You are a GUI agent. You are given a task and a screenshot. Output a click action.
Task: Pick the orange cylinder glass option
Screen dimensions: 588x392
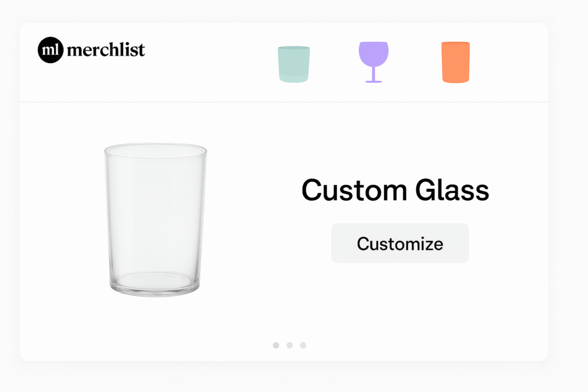pos(455,62)
